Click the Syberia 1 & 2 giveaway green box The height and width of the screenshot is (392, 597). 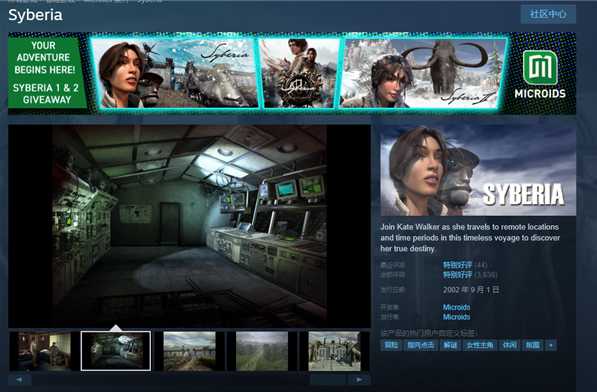point(46,73)
